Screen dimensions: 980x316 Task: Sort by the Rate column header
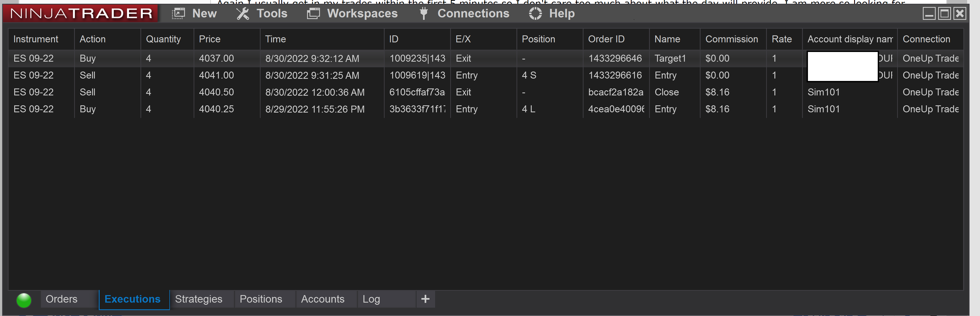784,39
